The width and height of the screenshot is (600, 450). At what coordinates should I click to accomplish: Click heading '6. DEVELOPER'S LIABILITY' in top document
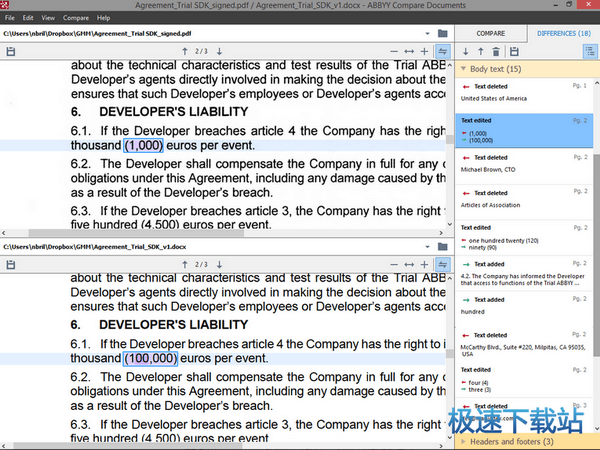tap(160, 112)
